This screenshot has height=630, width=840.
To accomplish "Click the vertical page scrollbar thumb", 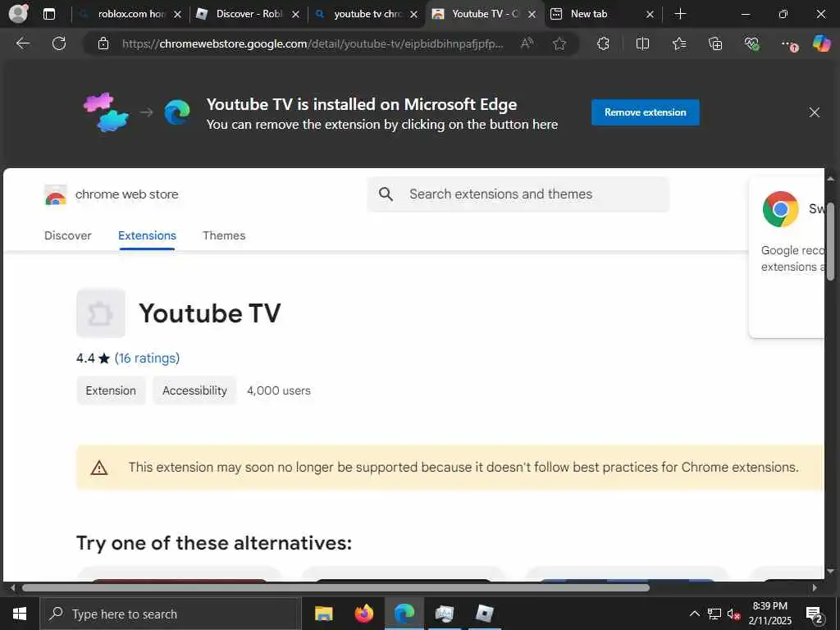I will [830, 241].
